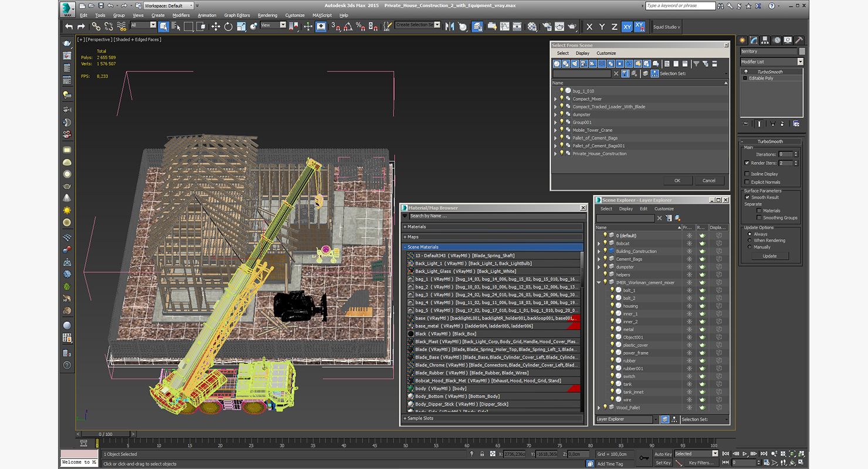Toggle the Angle Snap icon
Screen dimensions: 868x469
point(348,26)
